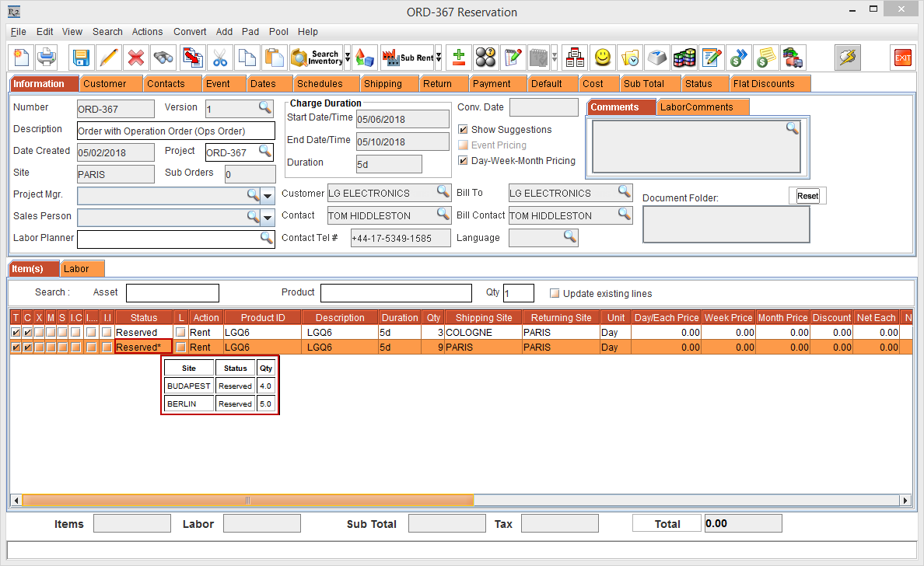924x566 pixels.
Task: Enable the Update existing lines checkbox
Action: [555, 294]
